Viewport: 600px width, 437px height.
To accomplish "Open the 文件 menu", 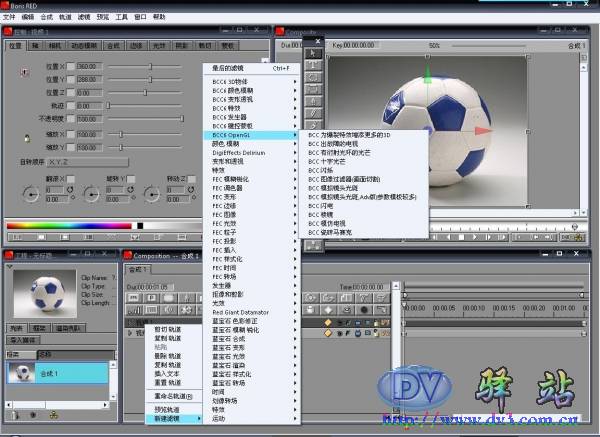I will click(9, 17).
